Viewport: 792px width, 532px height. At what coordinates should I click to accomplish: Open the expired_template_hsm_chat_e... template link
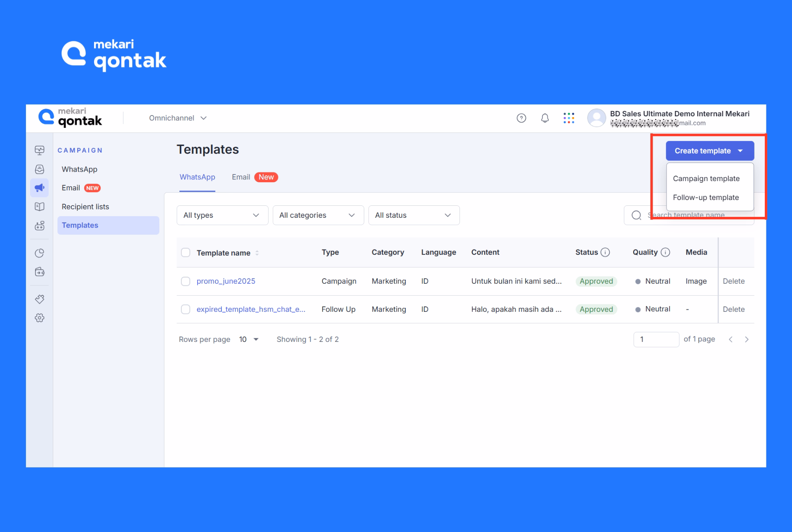(251, 309)
